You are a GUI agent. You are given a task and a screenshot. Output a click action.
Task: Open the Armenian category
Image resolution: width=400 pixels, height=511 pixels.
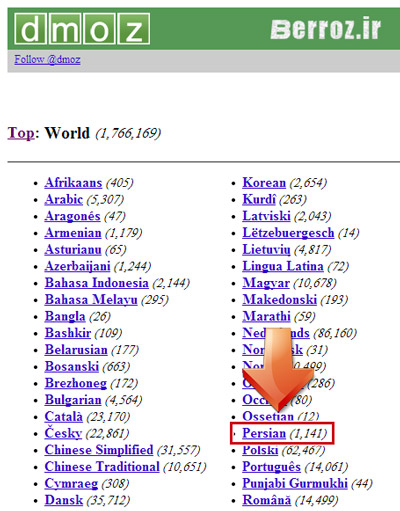(x=73, y=233)
